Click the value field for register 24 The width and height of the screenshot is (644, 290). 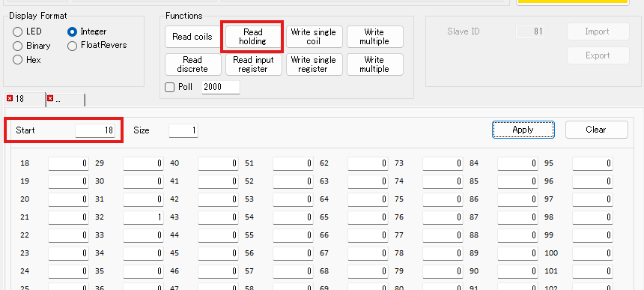click(x=68, y=271)
